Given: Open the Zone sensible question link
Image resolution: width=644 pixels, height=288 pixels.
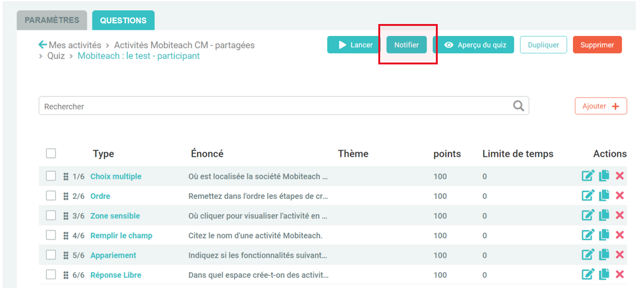Looking at the screenshot, I should click(x=115, y=216).
